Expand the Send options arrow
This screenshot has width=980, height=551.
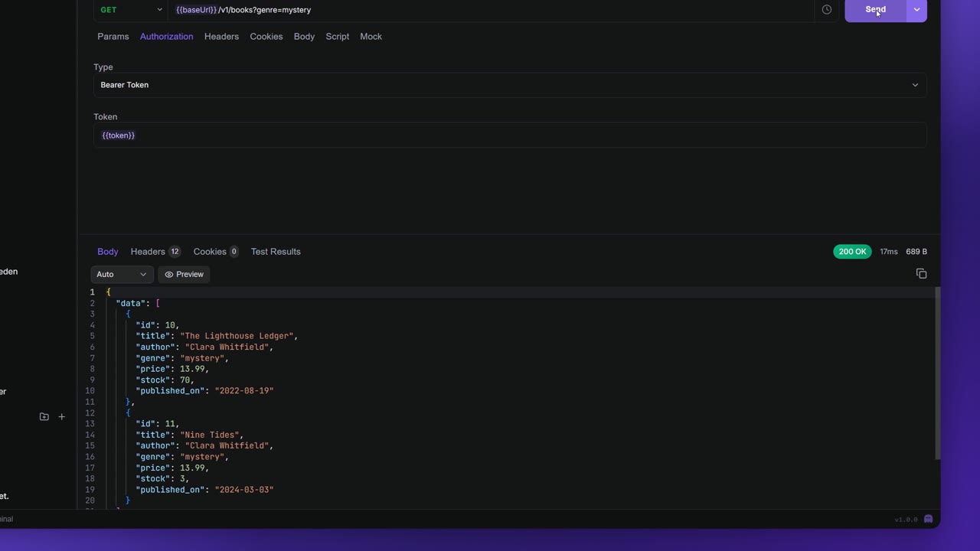click(916, 10)
